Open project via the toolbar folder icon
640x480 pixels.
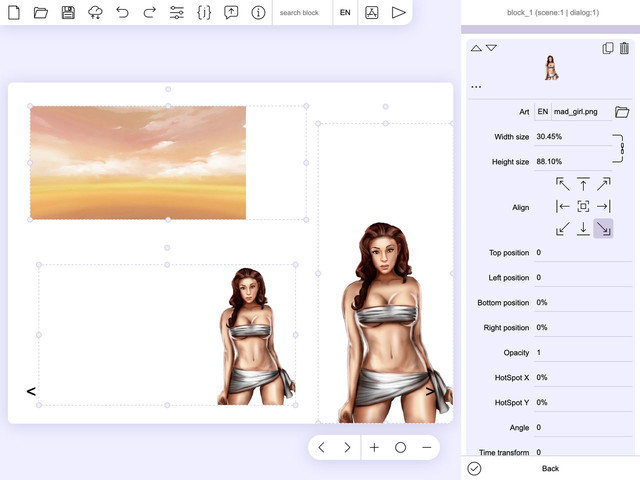tap(41, 13)
